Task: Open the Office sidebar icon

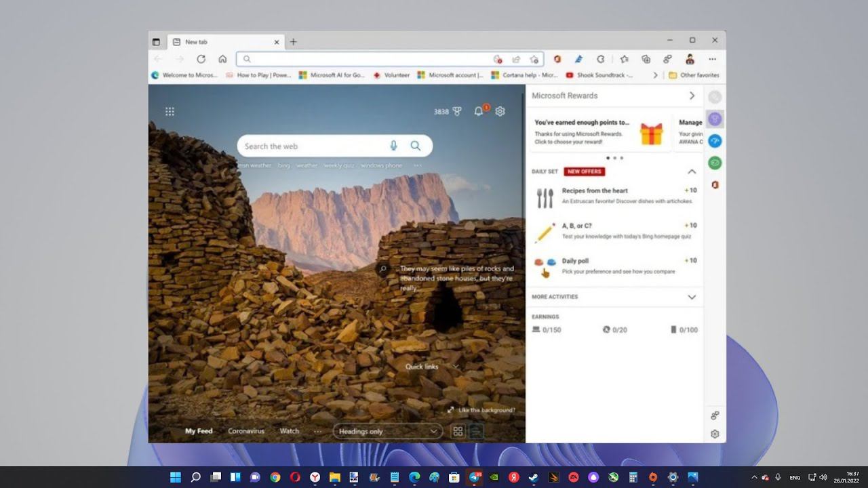Action: point(715,184)
